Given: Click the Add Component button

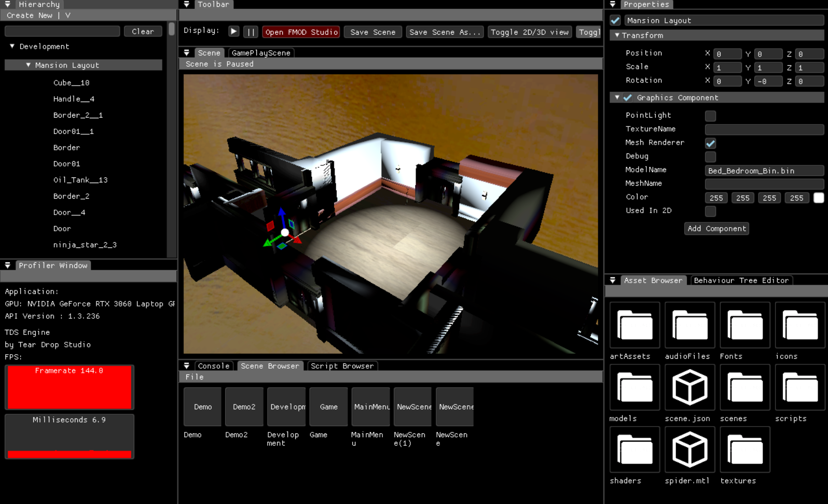Looking at the screenshot, I should [716, 228].
